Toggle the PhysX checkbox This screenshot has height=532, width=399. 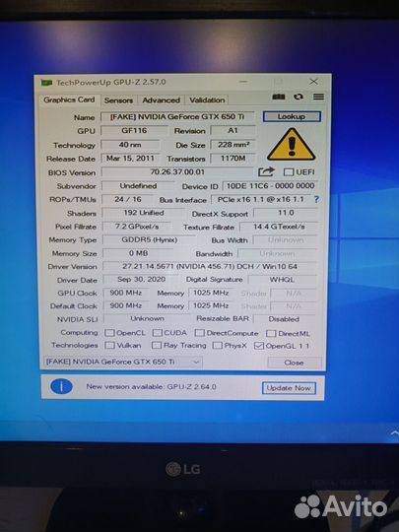(217, 346)
